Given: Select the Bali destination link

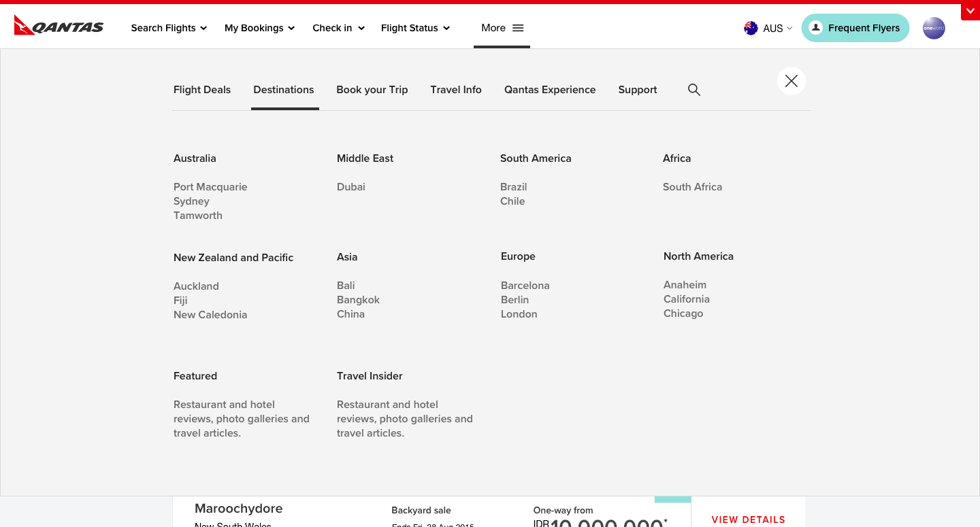Looking at the screenshot, I should pyautogui.click(x=346, y=286).
